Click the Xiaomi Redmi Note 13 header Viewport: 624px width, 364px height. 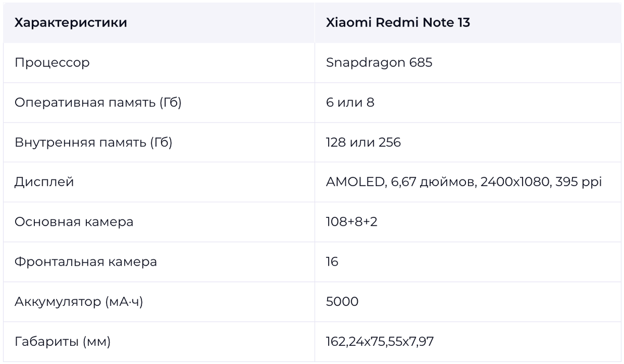[x=398, y=23]
